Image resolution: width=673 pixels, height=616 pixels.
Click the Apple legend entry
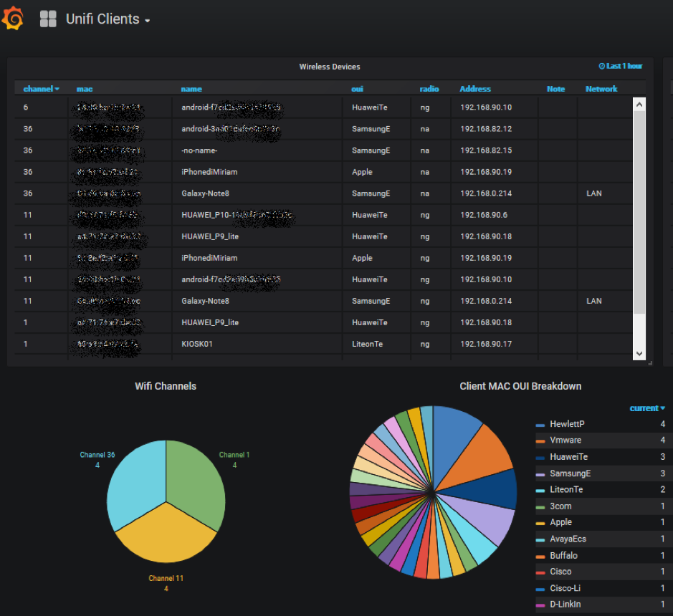pyautogui.click(x=560, y=522)
